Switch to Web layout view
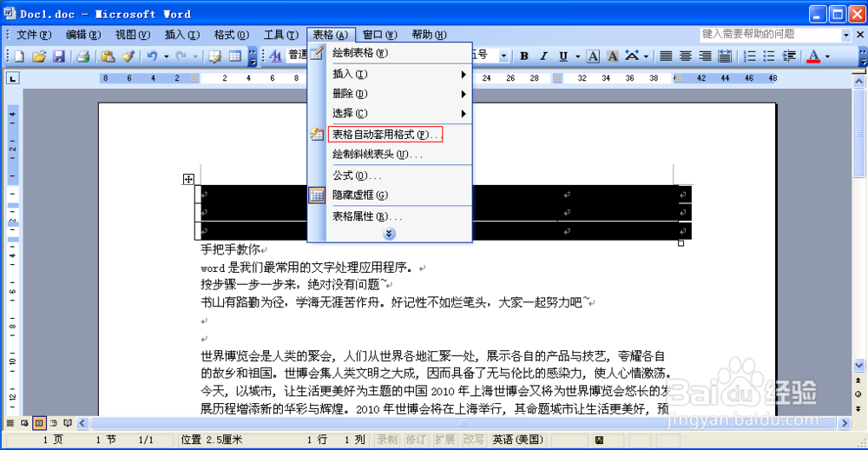 pyautogui.click(x=24, y=423)
